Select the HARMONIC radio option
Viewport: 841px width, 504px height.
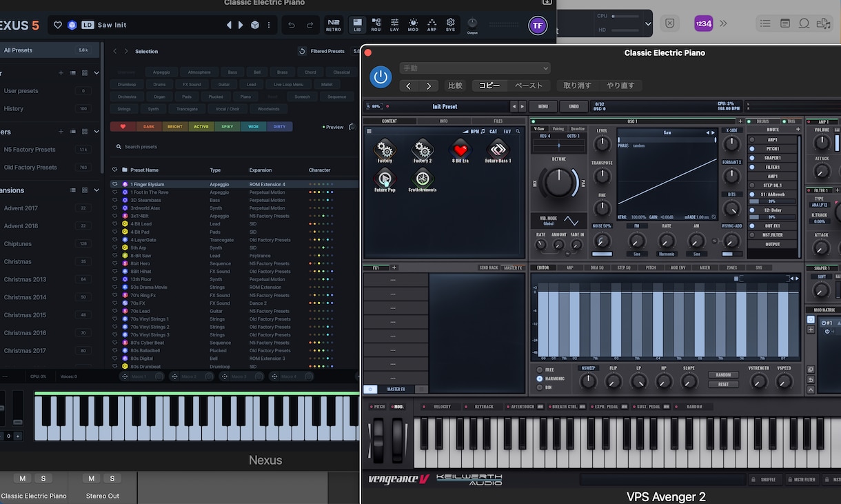click(540, 379)
